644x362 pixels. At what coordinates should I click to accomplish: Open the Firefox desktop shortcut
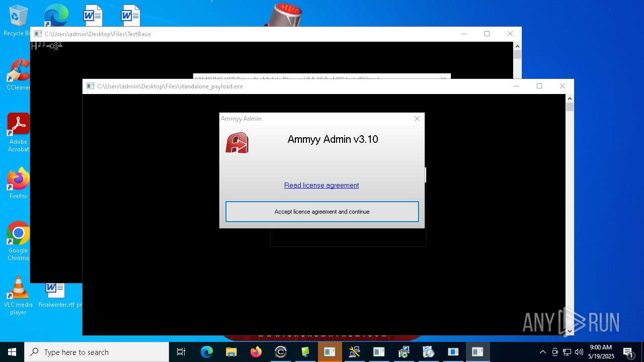[18, 184]
